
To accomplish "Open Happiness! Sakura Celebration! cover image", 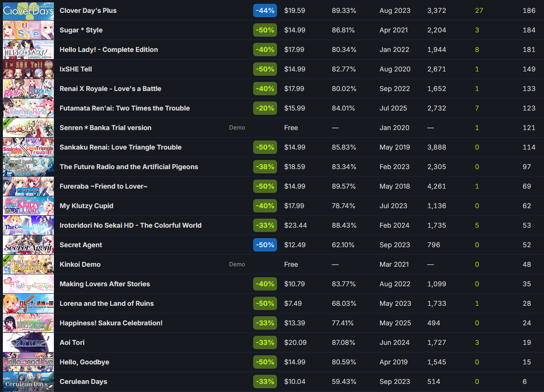I will (29, 323).
